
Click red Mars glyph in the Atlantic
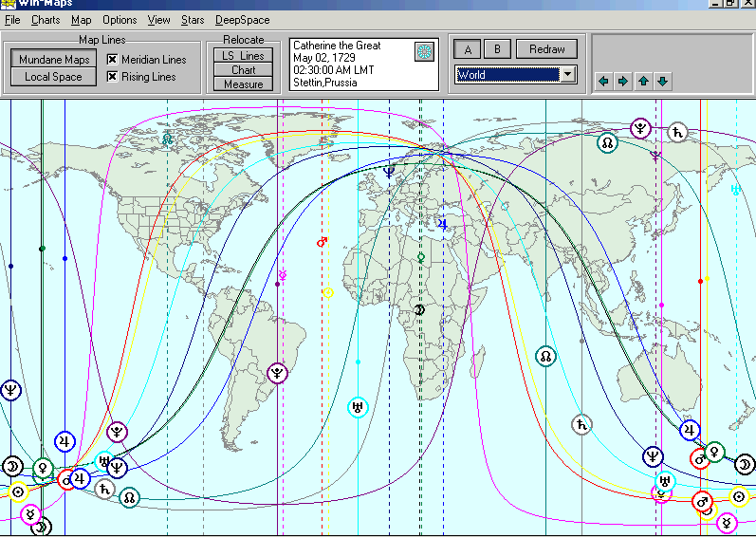coord(323,242)
